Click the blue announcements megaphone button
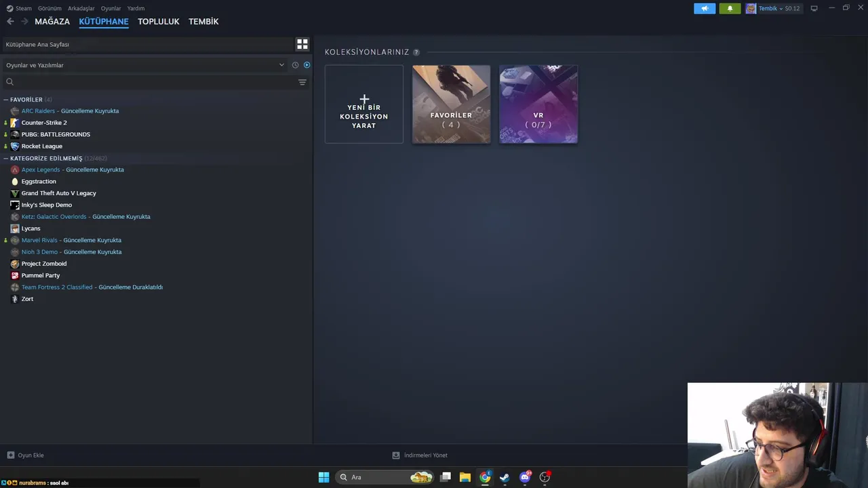The image size is (868, 488). pyautogui.click(x=705, y=8)
